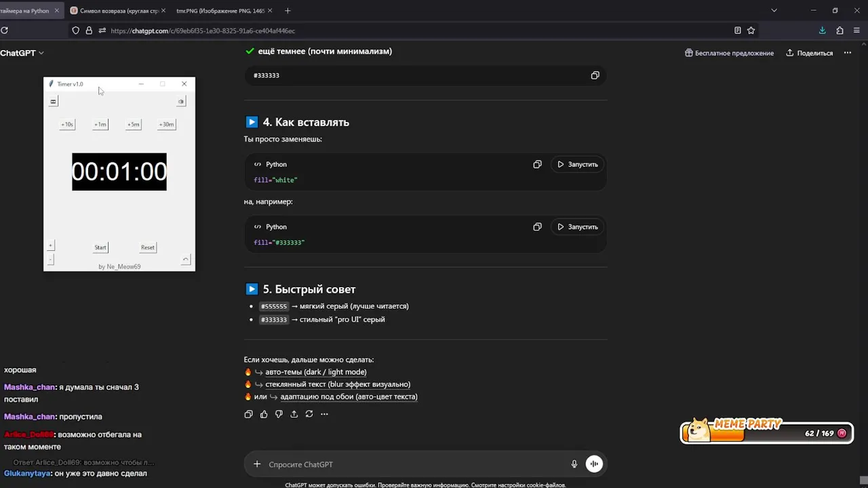
Task: Open the conversation options three-dot menu
Action: (848, 53)
